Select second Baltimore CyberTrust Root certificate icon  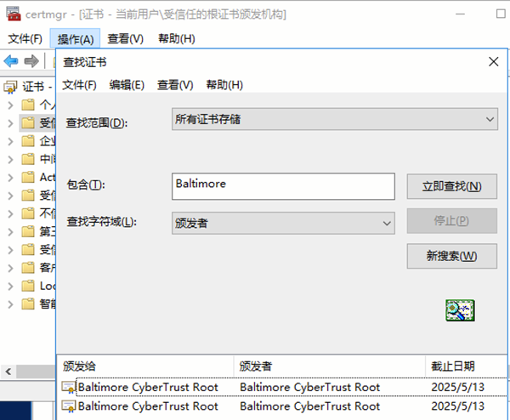tap(68, 407)
